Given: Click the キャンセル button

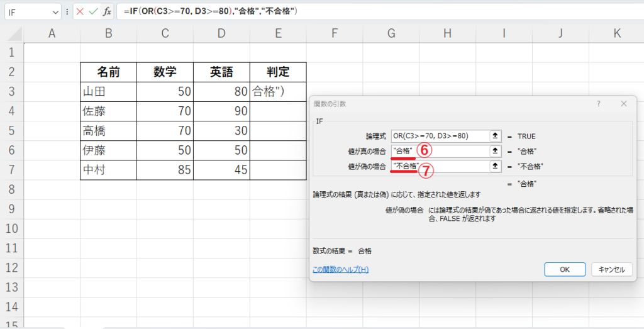Looking at the screenshot, I should [x=611, y=269].
